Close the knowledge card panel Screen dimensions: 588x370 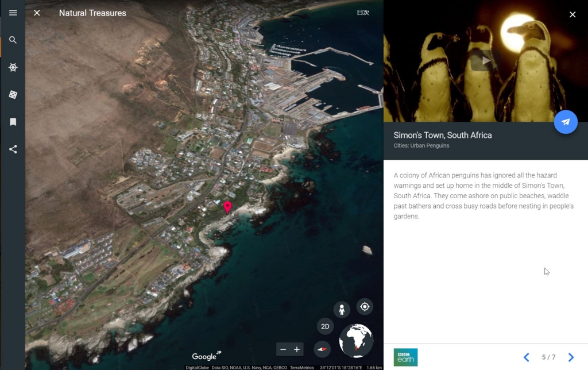[x=572, y=14]
